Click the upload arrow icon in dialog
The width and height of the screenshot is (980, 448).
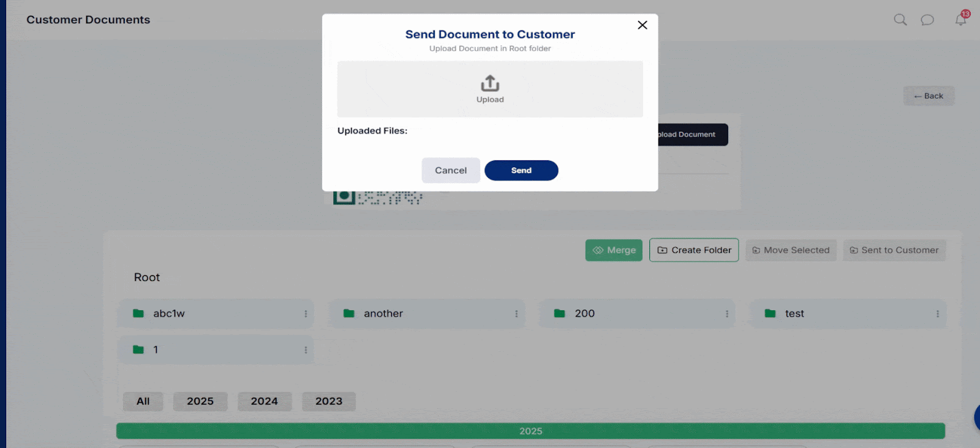tap(490, 83)
